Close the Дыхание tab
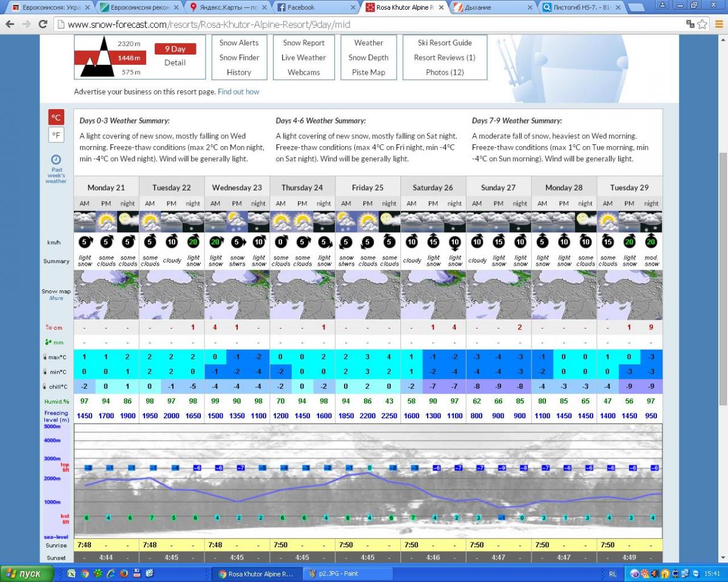 [530, 7]
